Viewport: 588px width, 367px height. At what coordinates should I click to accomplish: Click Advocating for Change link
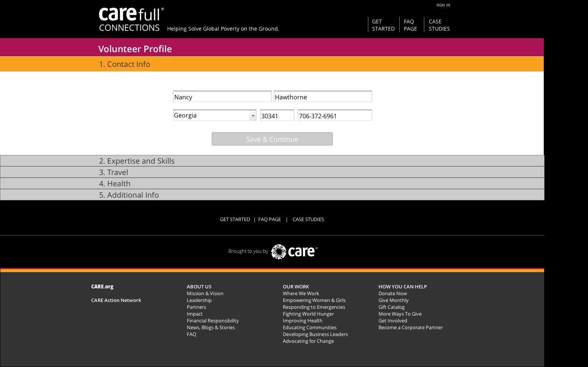point(308,341)
